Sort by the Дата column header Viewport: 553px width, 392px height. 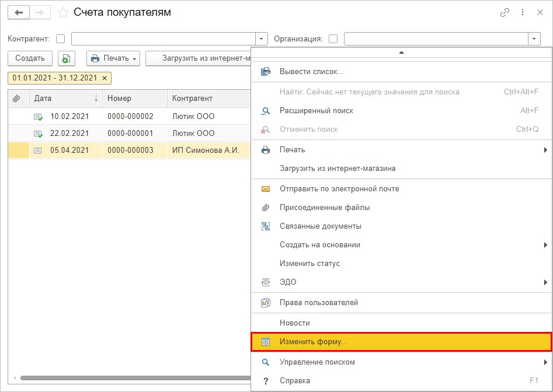(x=65, y=99)
